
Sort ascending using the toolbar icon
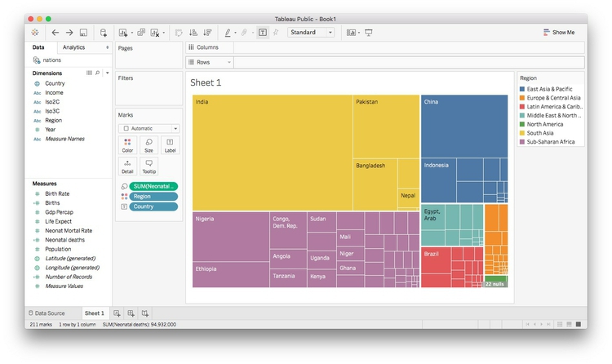193,33
